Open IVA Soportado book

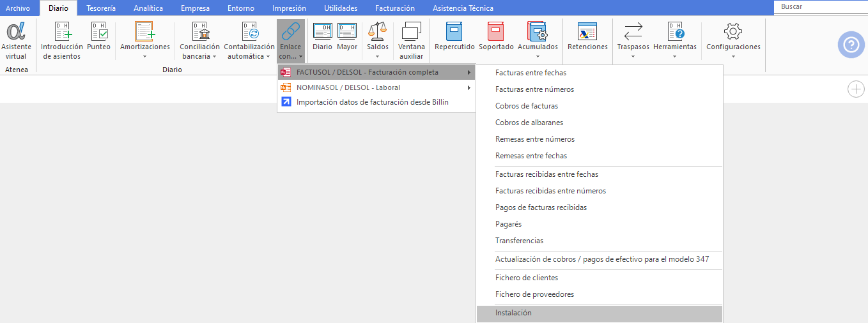(496, 31)
